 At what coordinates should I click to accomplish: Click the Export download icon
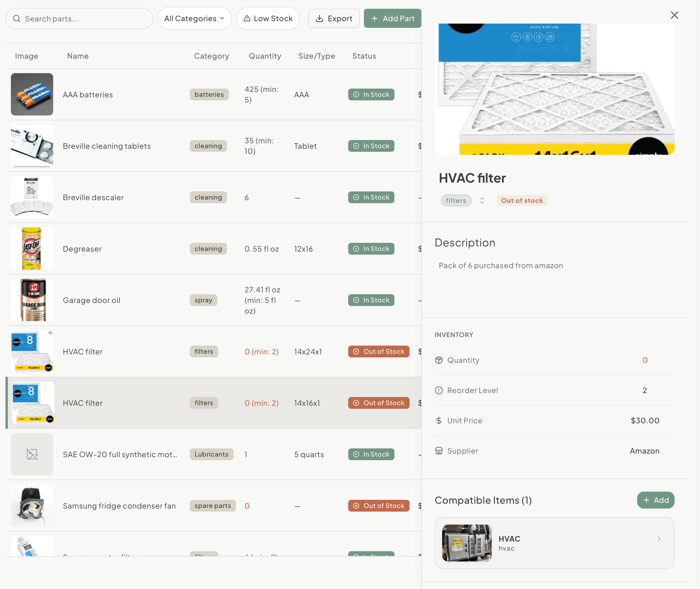click(x=320, y=19)
